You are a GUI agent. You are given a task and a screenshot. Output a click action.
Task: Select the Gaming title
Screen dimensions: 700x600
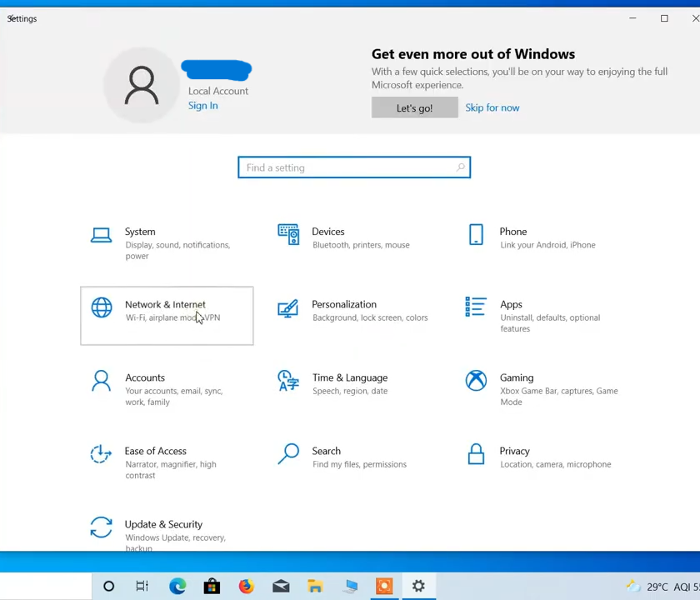tap(517, 377)
